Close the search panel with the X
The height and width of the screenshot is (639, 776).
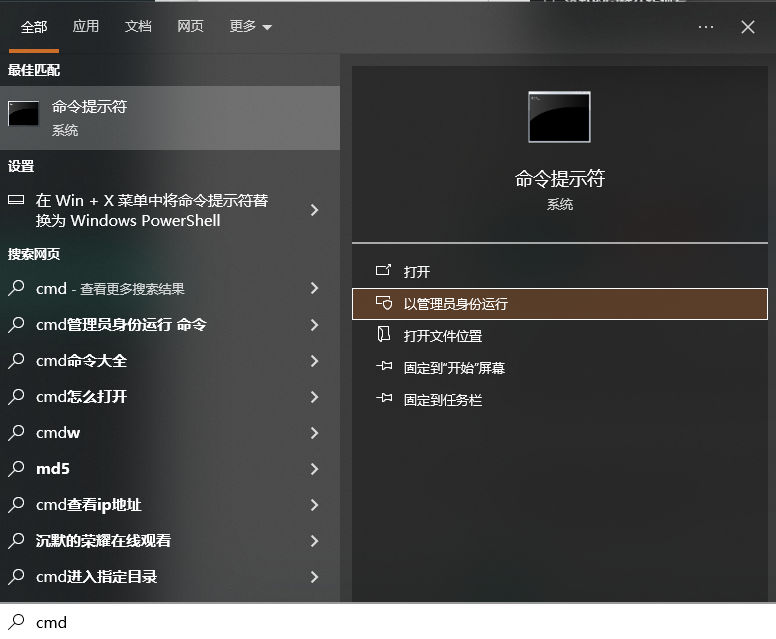(748, 27)
